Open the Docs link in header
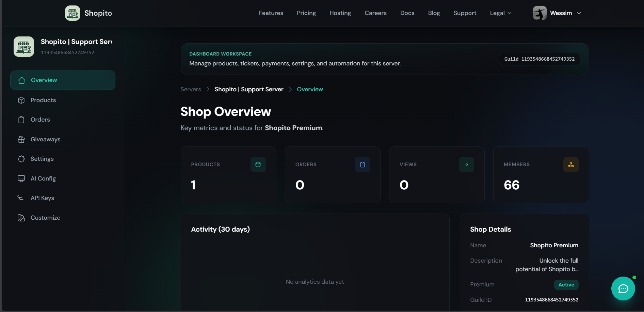 pyautogui.click(x=407, y=13)
